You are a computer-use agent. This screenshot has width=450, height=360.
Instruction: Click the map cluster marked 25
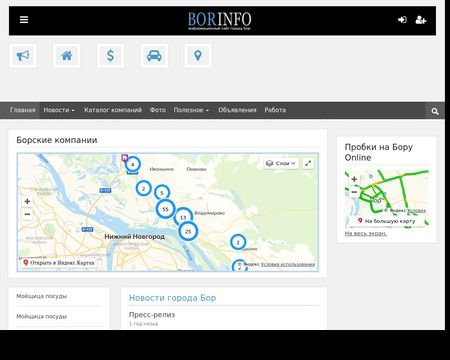click(188, 231)
